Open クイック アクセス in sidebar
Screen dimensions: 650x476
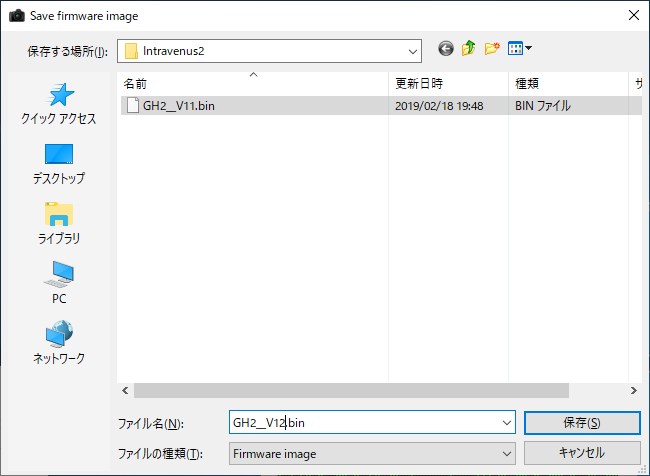coord(59,104)
